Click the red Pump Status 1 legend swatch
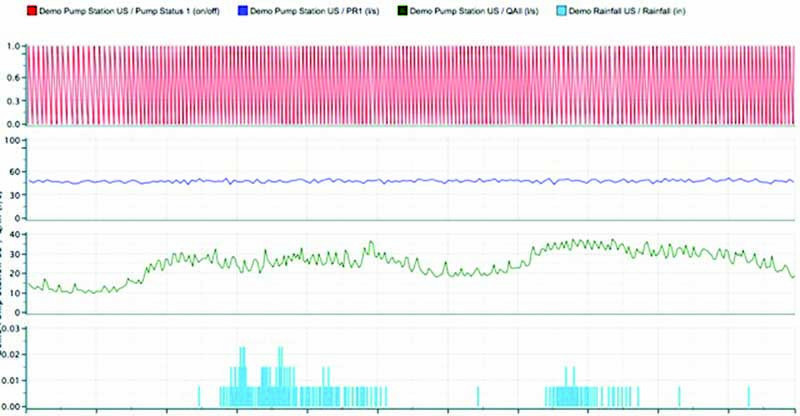800x416 pixels. pyautogui.click(x=32, y=11)
